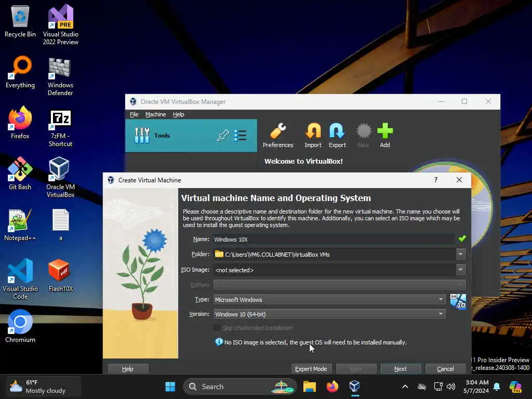Click the network tray icon
Viewport: 532px width, 399px height.
438,387
